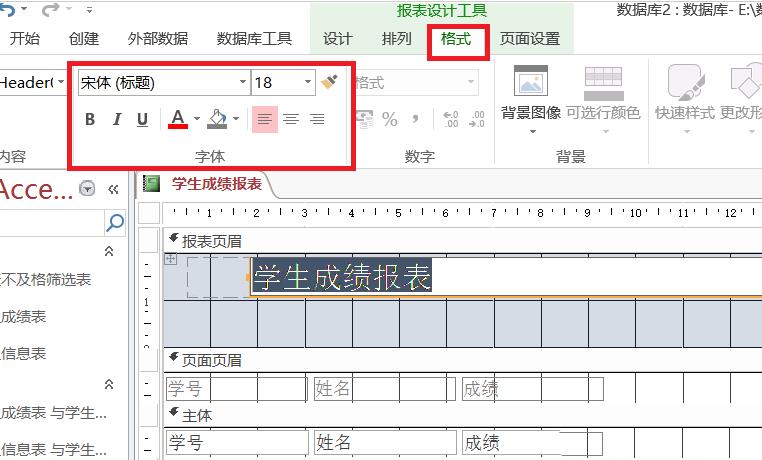Toggle Underline formatting
The height and width of the screenshot is (460, 762).
pyautogui.click(x=142, y=120)
